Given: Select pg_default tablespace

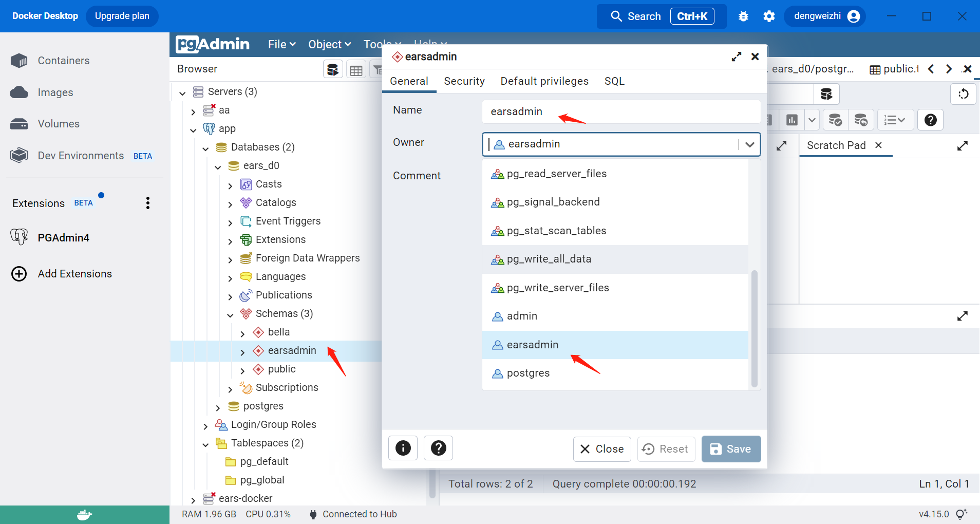Looking at the screenshot, I should pyautogui.click(x=264, y=462).
